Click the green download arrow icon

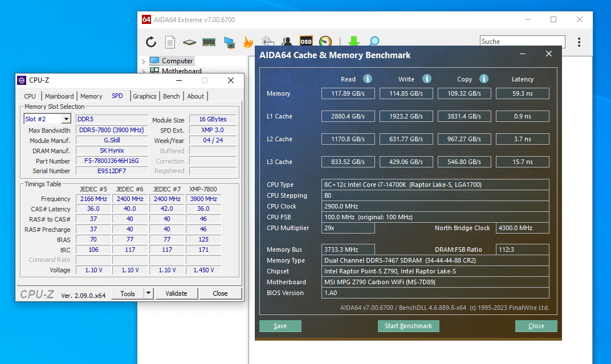pyautogui.click(x=354, y=40)
